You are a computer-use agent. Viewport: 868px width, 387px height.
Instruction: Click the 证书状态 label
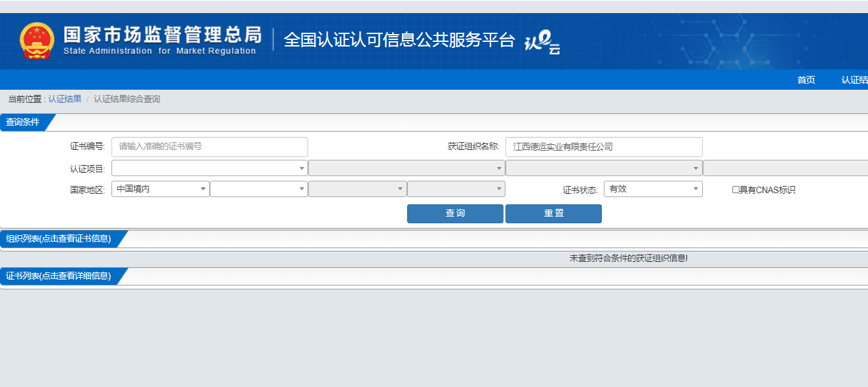580,190
